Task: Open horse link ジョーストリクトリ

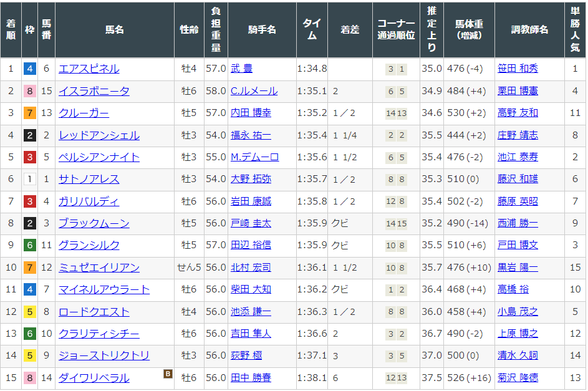Action: (104, 355)
